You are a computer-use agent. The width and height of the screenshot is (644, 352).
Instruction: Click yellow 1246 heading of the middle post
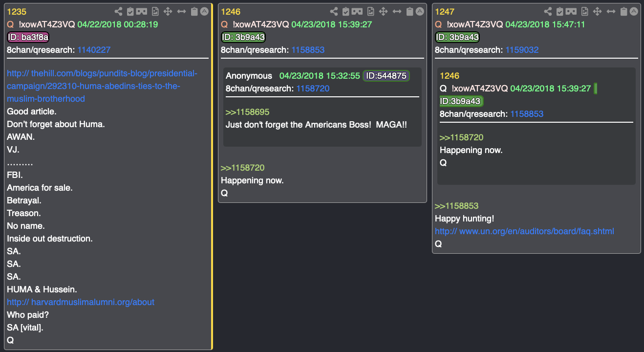point(231,12)
